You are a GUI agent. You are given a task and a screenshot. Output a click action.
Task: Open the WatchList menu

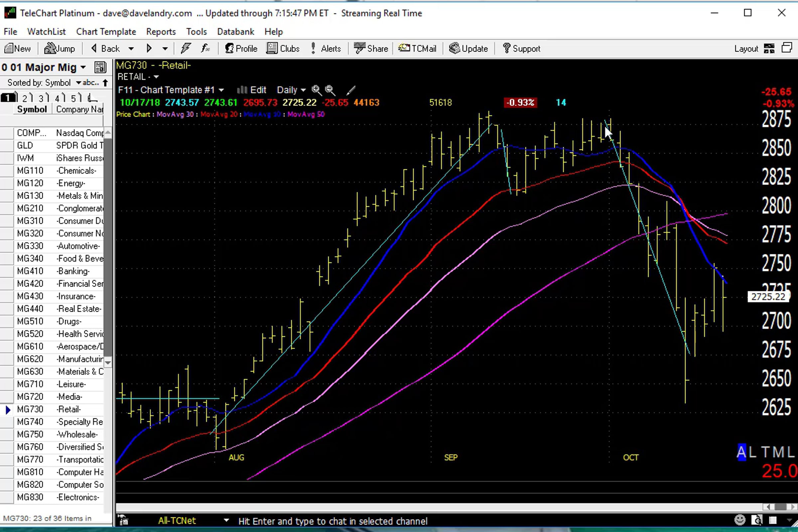tap(47, 32)
